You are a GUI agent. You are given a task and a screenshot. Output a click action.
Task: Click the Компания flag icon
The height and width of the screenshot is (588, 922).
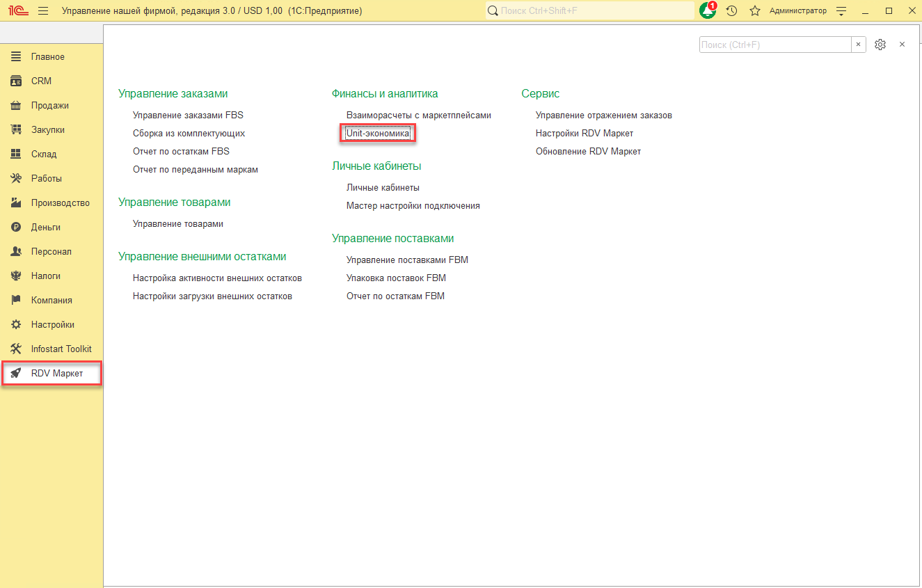(x=16, y=300)
